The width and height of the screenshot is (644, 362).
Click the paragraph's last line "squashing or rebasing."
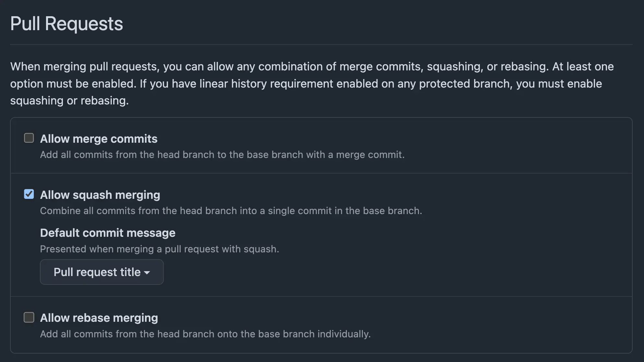pos(69,101)
